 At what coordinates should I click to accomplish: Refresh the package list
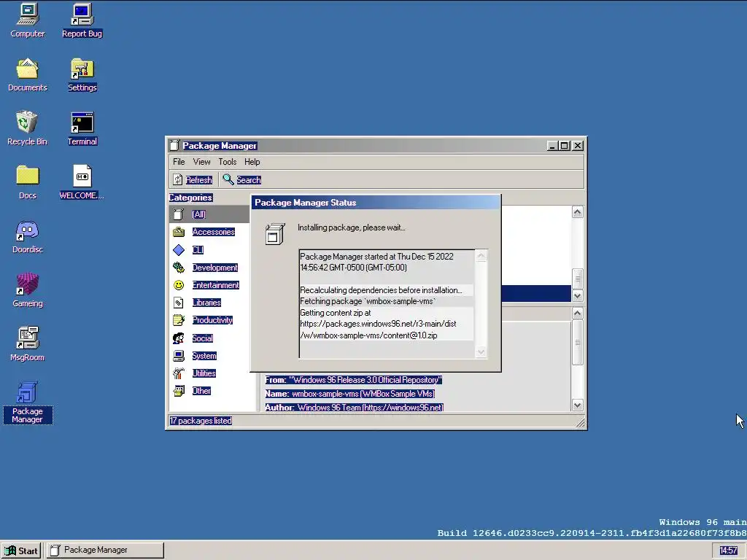(193, 179)
